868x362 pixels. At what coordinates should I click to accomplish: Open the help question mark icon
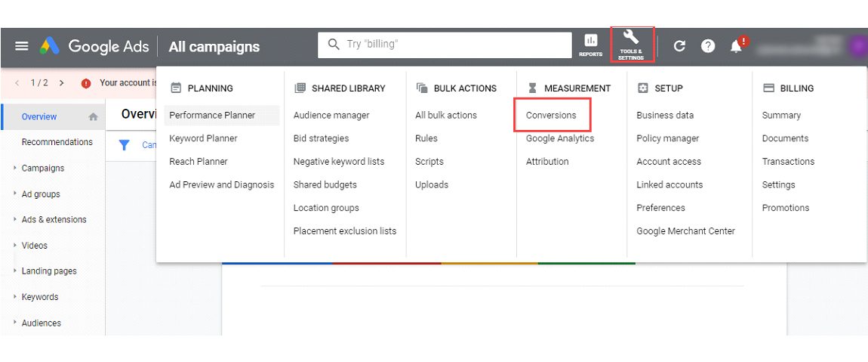pyautogui.click(x=708, y=46)
